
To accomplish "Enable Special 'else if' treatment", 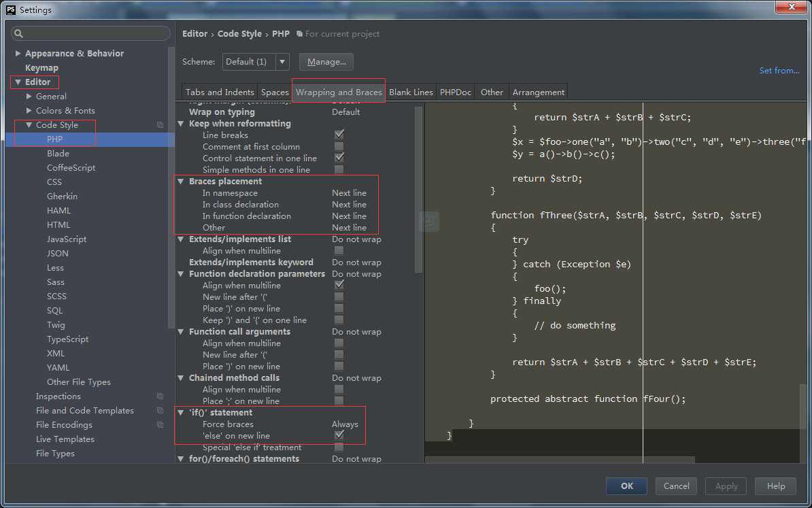I will pyautogui.click(x=339, y=447).
